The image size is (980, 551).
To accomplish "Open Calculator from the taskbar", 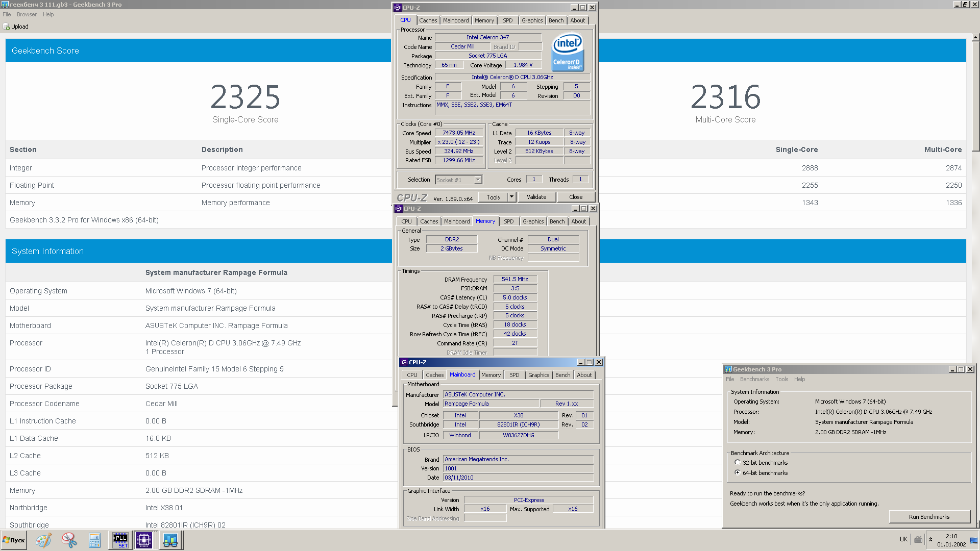I will pos(94,540).
